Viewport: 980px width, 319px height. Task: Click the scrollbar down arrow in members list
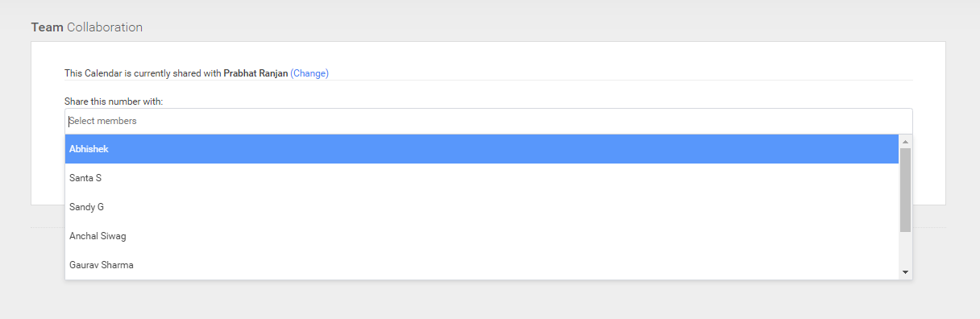[x=905, y=272]
